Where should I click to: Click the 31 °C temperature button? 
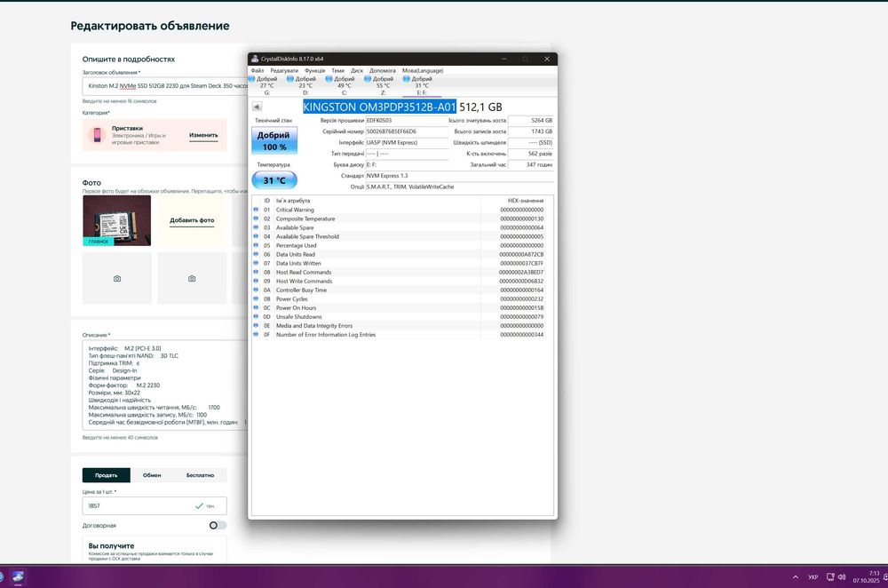coord(274,180)
